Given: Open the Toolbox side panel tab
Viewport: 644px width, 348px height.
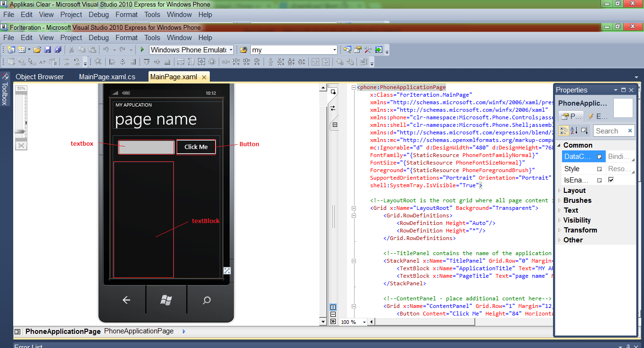Looking at the screenshot, I should (5, 90).
